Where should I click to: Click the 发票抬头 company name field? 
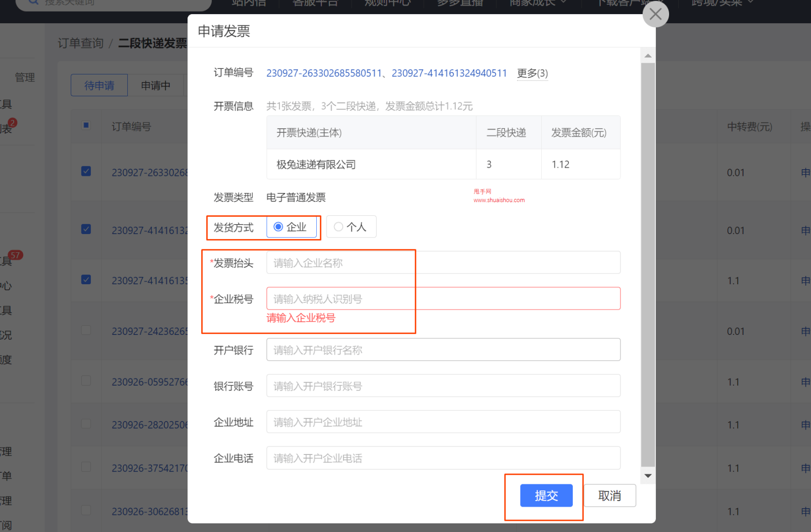click(444, 262)
